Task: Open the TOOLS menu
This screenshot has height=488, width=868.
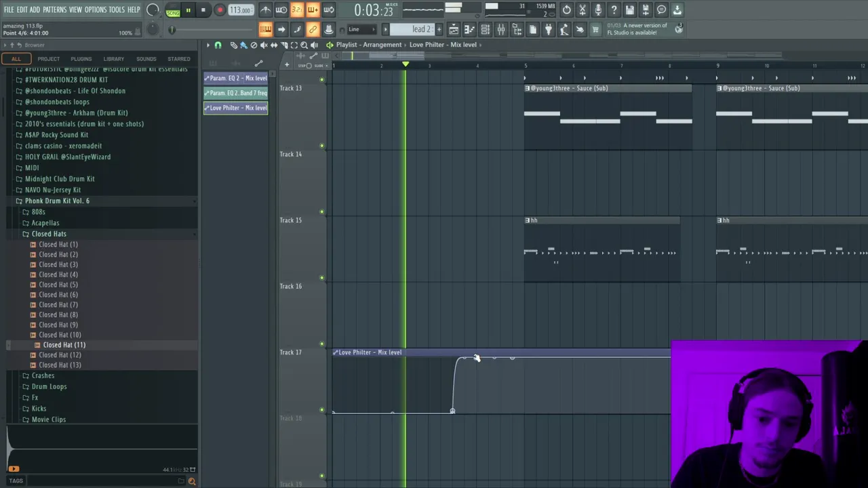Action: pyautogui.click(x=117, y=9)
